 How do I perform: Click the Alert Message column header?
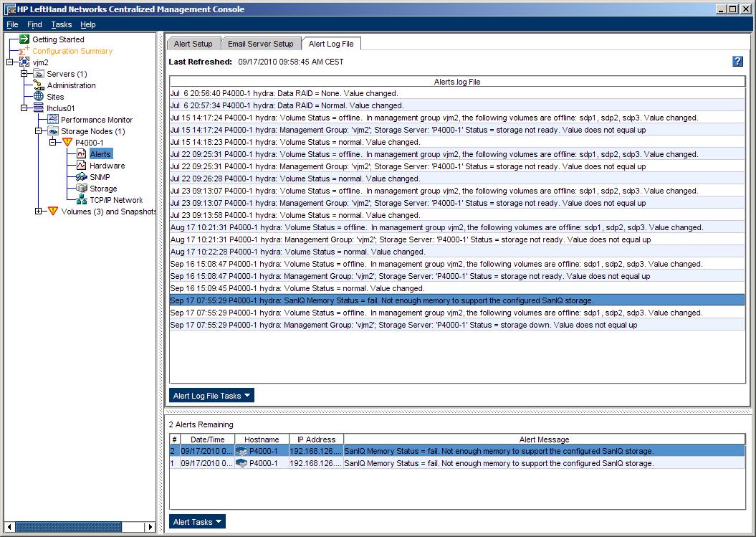pyautogui.click(x=545, y=439)
